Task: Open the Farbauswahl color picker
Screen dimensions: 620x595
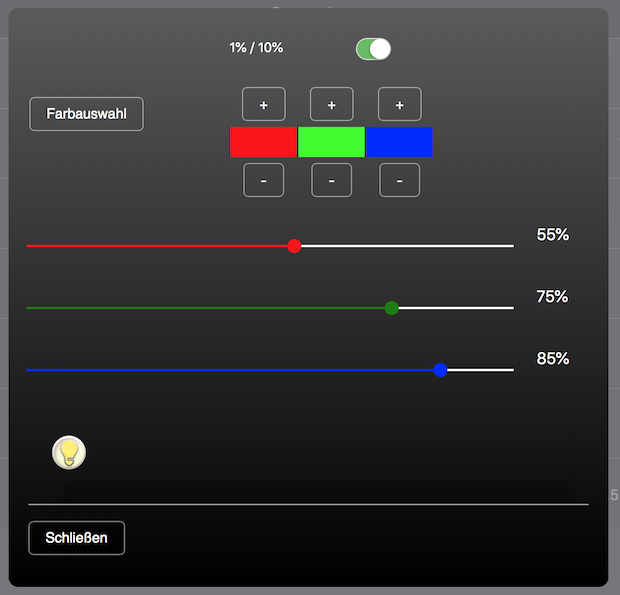Action: [86, 114]
